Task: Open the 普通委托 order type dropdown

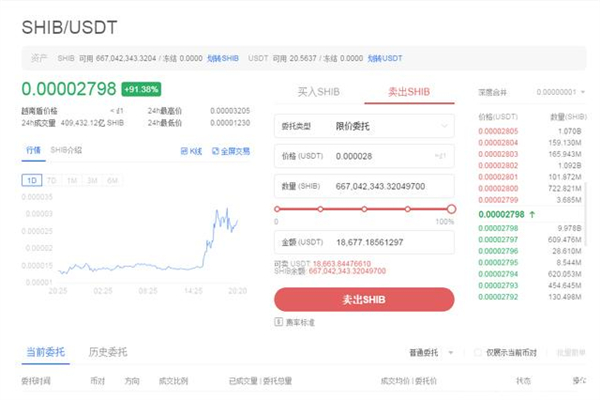Action: coord(431,353)
